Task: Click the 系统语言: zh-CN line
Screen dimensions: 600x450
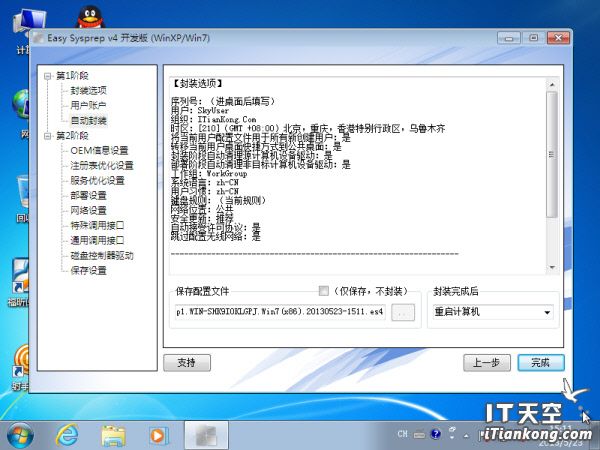Action: point(205,183)
